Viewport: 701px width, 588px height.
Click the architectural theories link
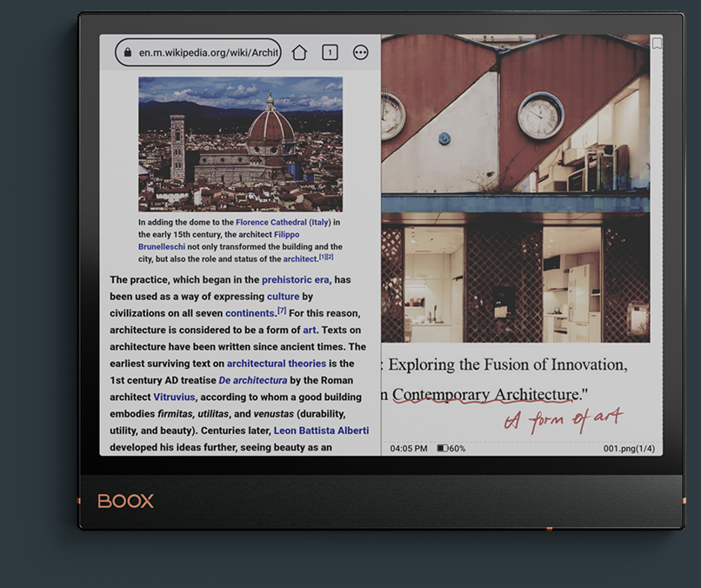coord(276,364)
